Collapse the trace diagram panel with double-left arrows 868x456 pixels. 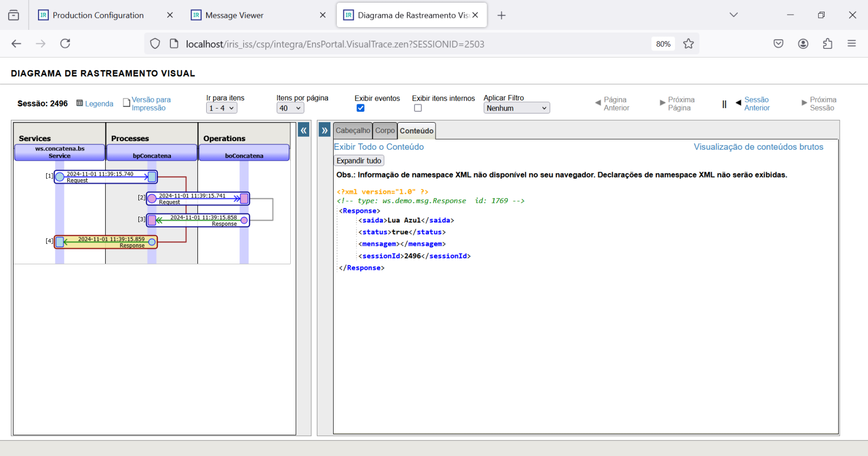click(304, 130)
